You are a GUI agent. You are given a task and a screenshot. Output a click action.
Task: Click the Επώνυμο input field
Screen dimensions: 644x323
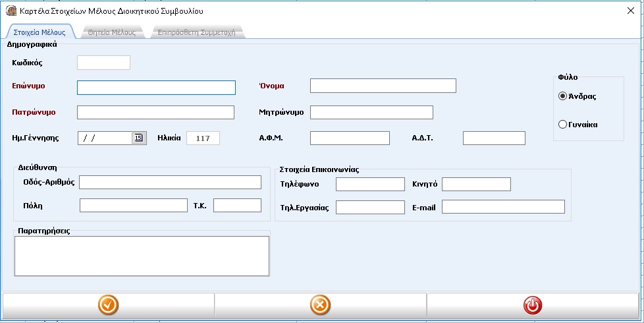(156, 88)
